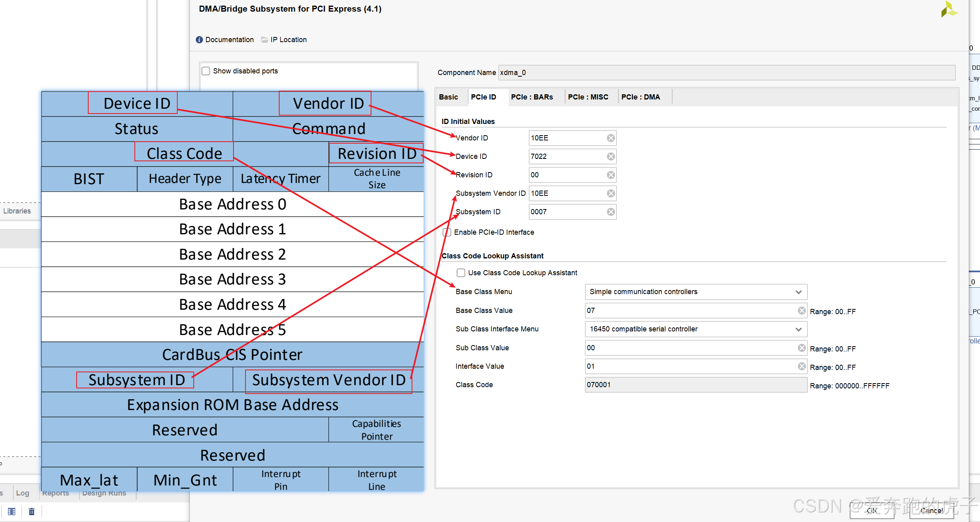Clear the Subsystem Vendor ID field with X icon

(611, 193)
